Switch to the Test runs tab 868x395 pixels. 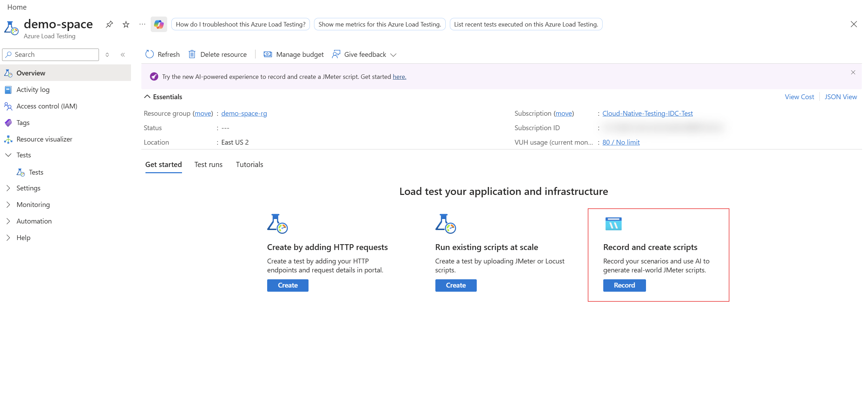click(x=208, y=165)
